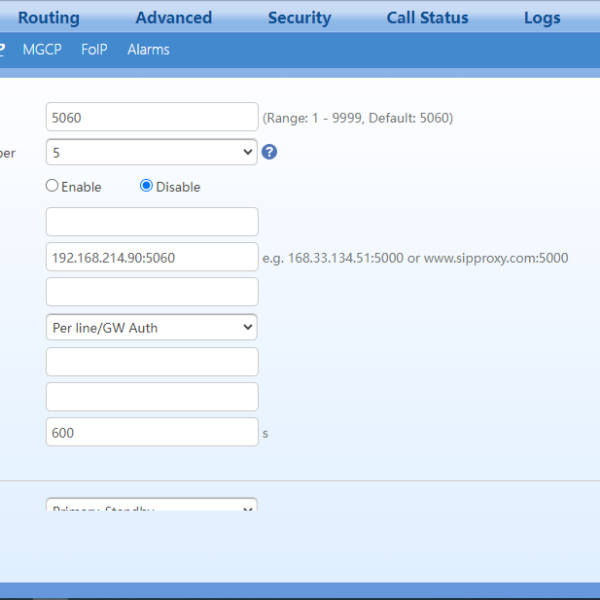The height and width of the screenshot is (600, 600).
Task: Select the MGCP sub-tab
Action: tap(42, 50)
